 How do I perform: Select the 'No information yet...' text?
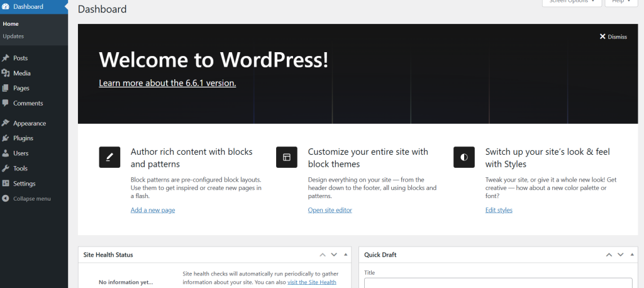[x=126, y=282]
